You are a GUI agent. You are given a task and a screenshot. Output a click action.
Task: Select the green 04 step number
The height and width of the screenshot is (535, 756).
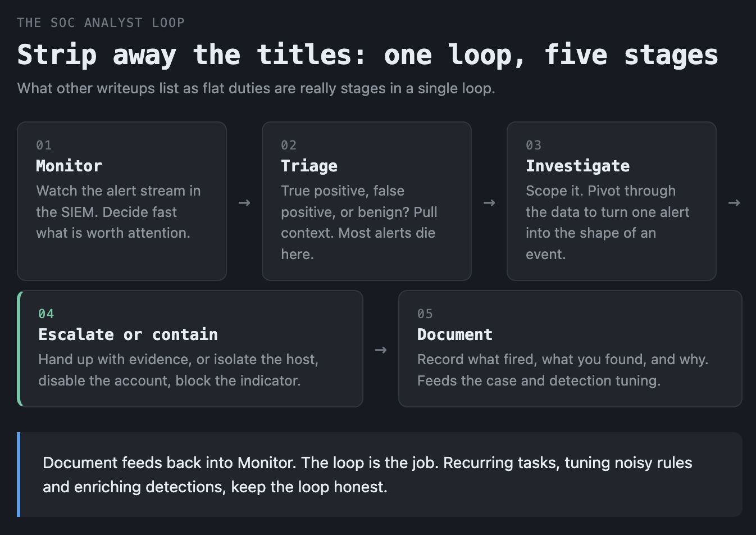tap(46, 314)
